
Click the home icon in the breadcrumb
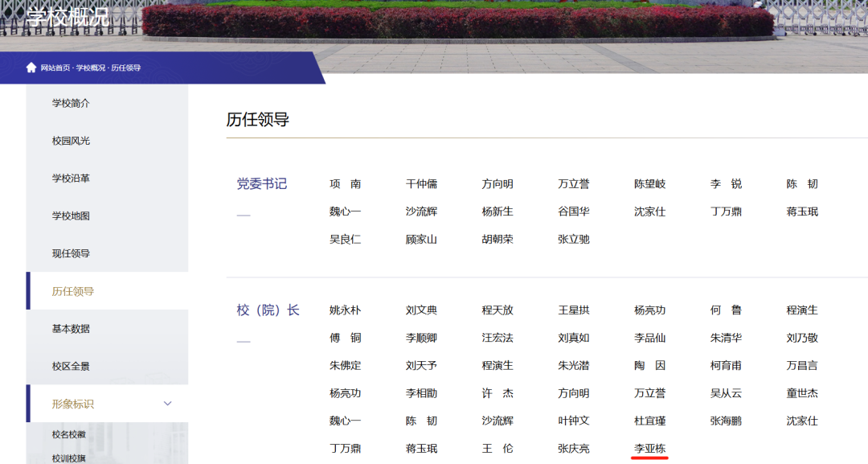(x=31, y=68)
